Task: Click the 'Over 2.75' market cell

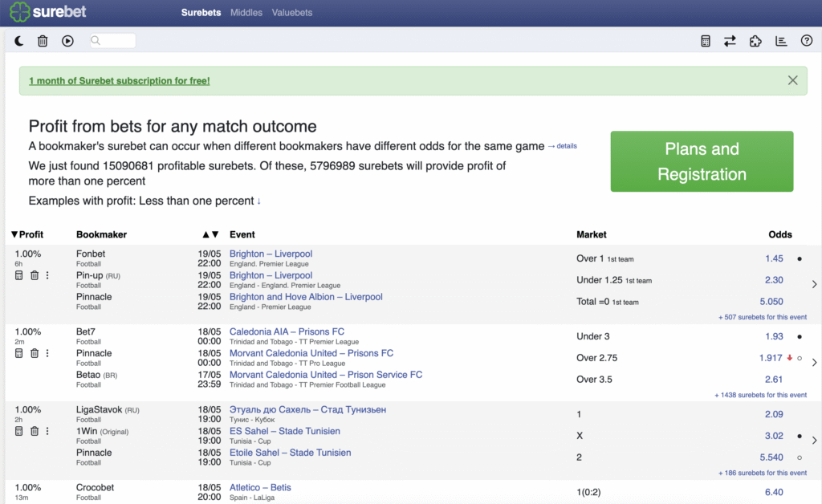Action: coord(597,358)
